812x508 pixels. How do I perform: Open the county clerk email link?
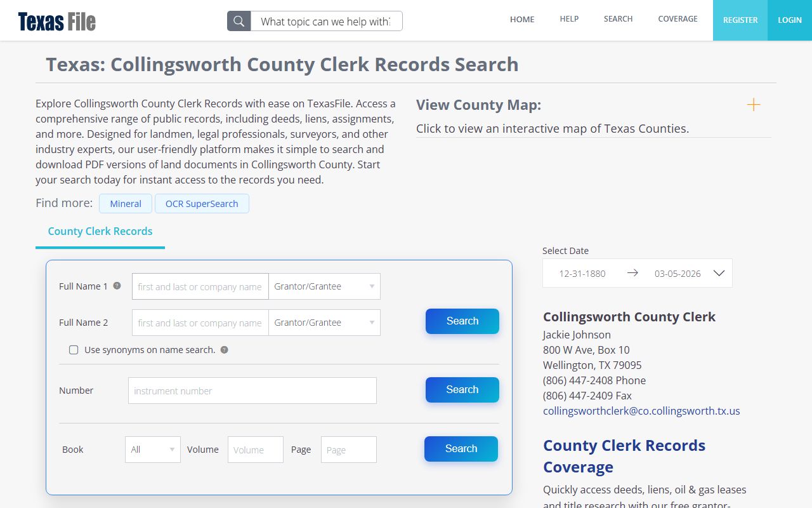(641, 411)
